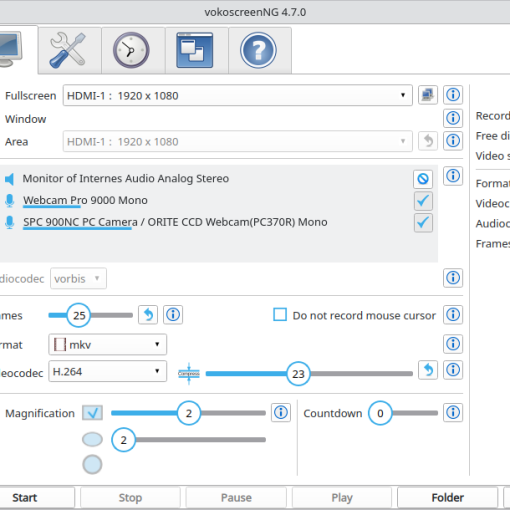This screenshot has width=510, height=510.
Task: Click the info icon on the Window row
Action: [453, 118]
